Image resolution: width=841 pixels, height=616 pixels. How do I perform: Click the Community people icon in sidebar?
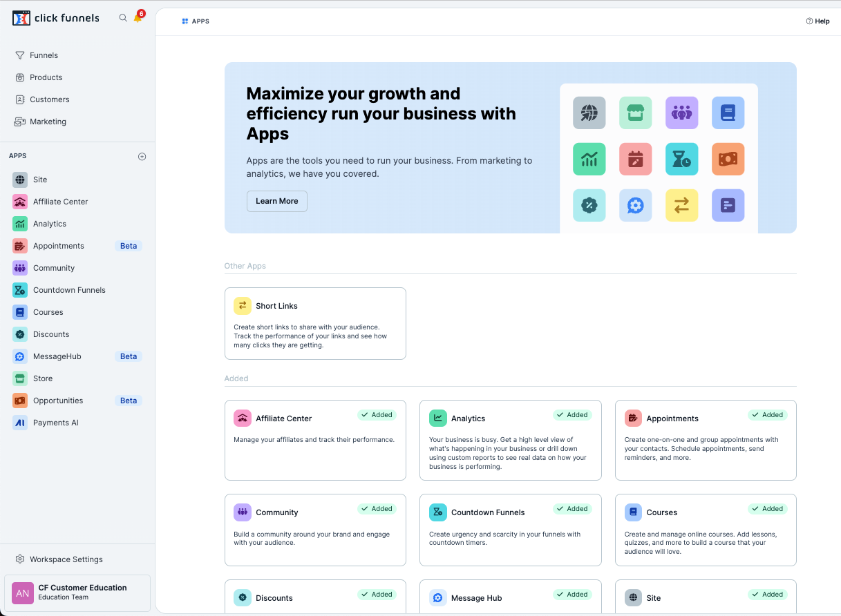pos(19,267)
